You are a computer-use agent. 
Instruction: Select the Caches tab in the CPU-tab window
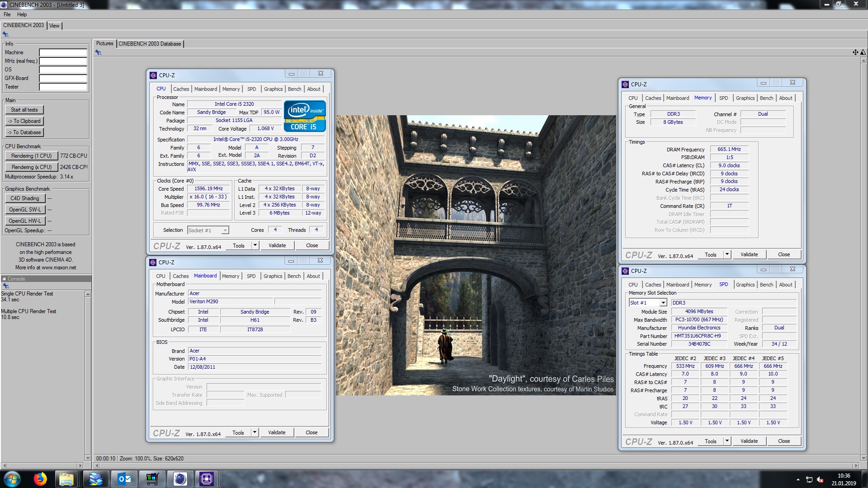click(x=181, y=89)
